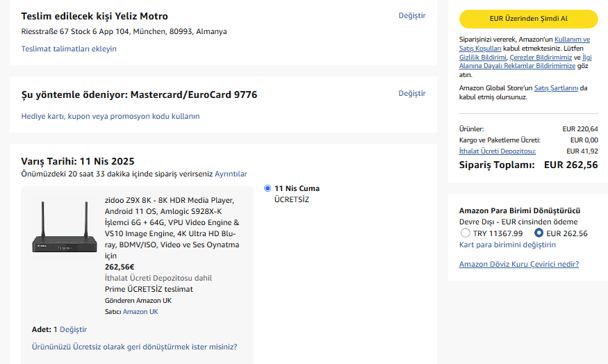
Task: Click the 'EUR 220,64' products amount
Action: (580, 129)
